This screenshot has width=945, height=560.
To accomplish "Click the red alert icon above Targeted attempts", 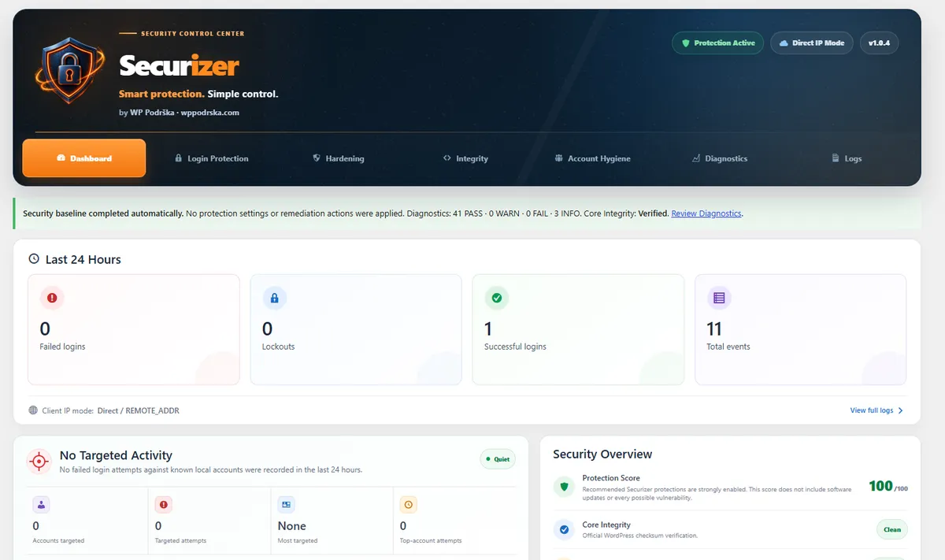I will coord(164,504).
